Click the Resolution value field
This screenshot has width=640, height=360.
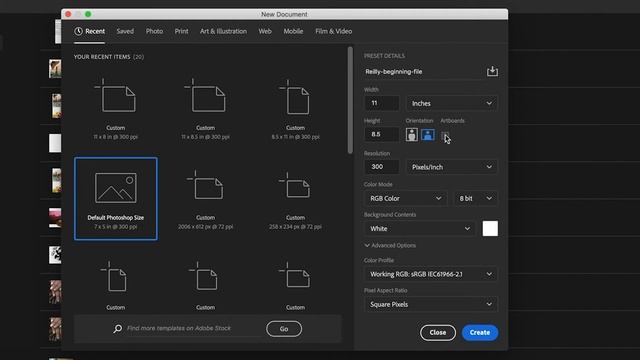pos(381,167)
